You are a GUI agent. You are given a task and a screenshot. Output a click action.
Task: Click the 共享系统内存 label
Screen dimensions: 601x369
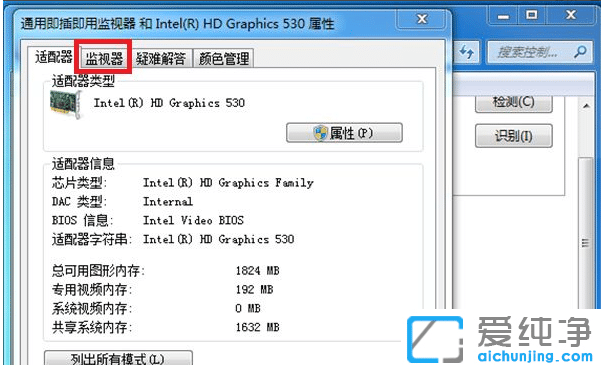tap(92, 327)
